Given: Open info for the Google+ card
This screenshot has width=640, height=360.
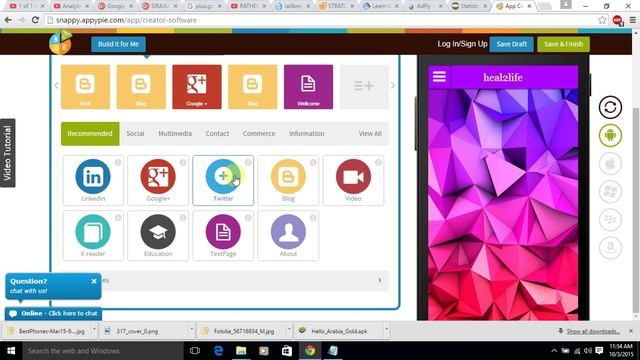Looking at the screenshot, I should [x=183, y=162].
